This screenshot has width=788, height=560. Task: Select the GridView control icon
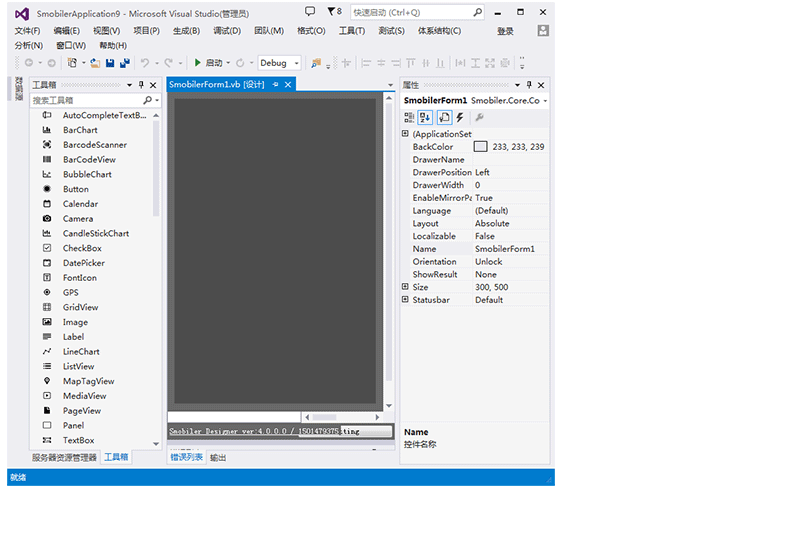pos(47,307)
